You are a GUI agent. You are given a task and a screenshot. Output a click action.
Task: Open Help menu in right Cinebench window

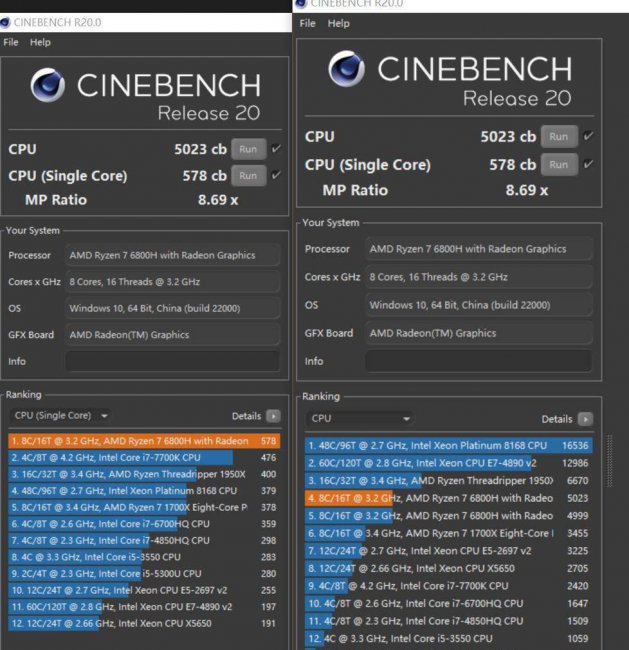pos(338,24)
